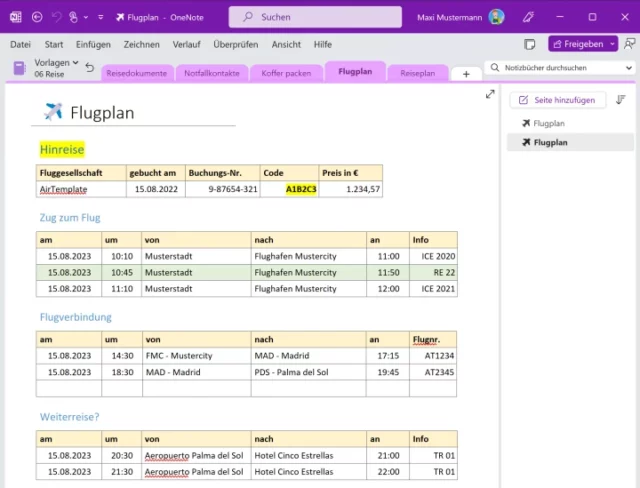Open the Hilfe ribbon tab
The image size is (640, 488).
point(322,44)
